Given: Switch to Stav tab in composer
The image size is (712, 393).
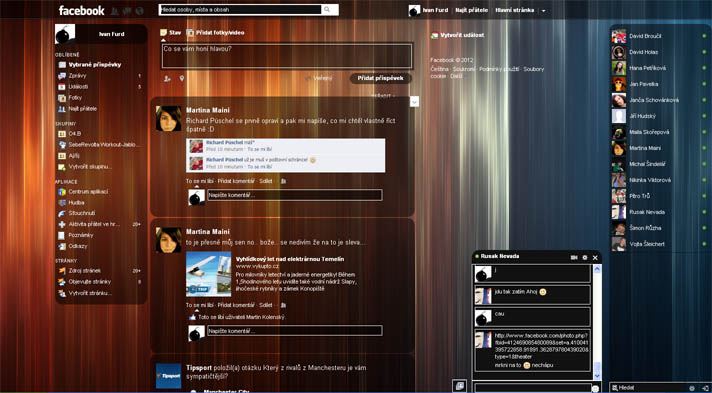Looking at the screenshot, I should [x=171, y=33].
